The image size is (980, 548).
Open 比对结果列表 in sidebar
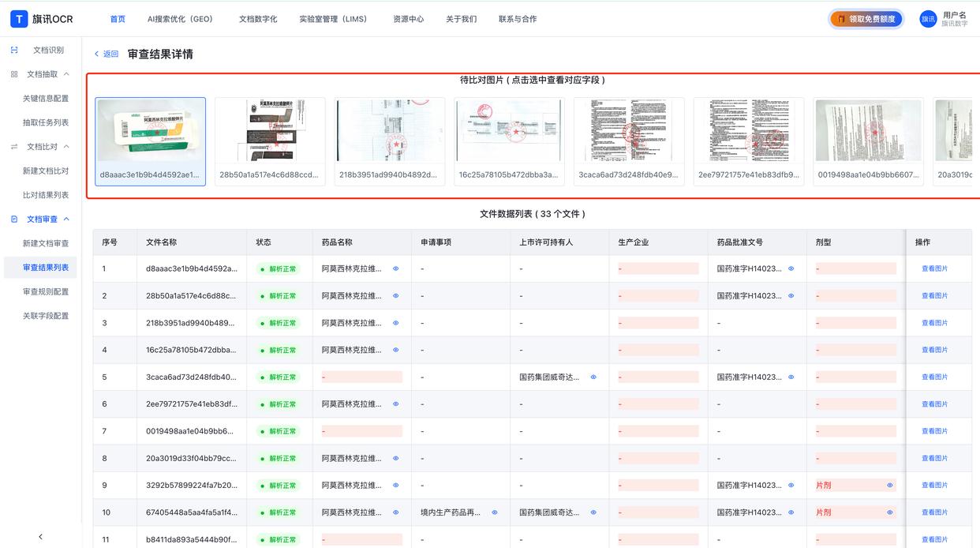46,195
